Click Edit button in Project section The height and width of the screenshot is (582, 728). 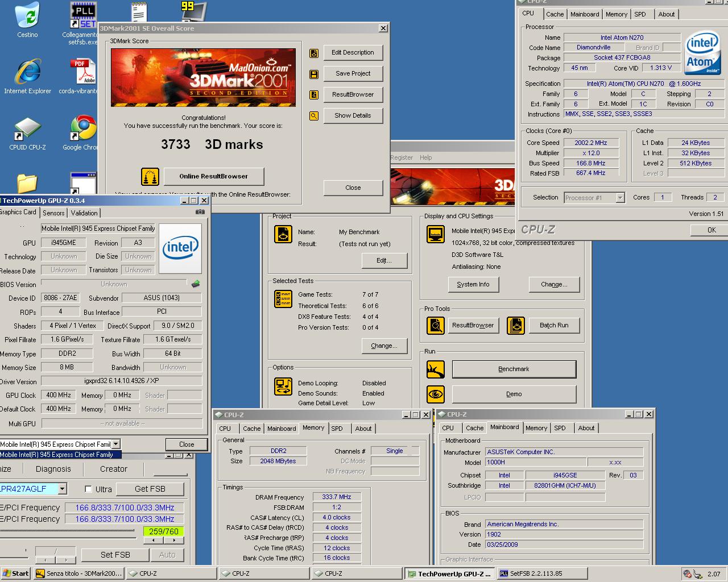click(384, 260)
